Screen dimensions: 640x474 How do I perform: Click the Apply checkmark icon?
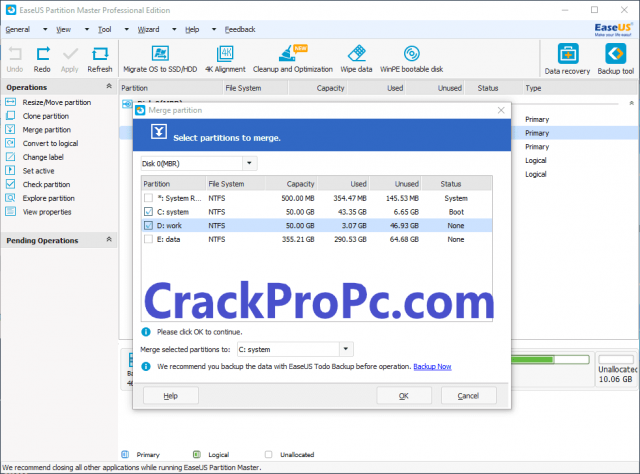pyautogui.click(x=70, y=53)
